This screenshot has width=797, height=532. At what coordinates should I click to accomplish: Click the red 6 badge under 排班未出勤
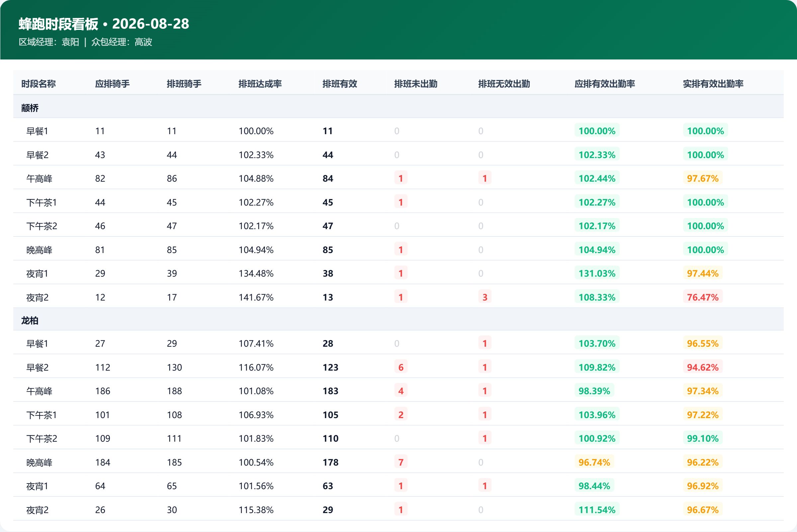(x=401, y=367)
